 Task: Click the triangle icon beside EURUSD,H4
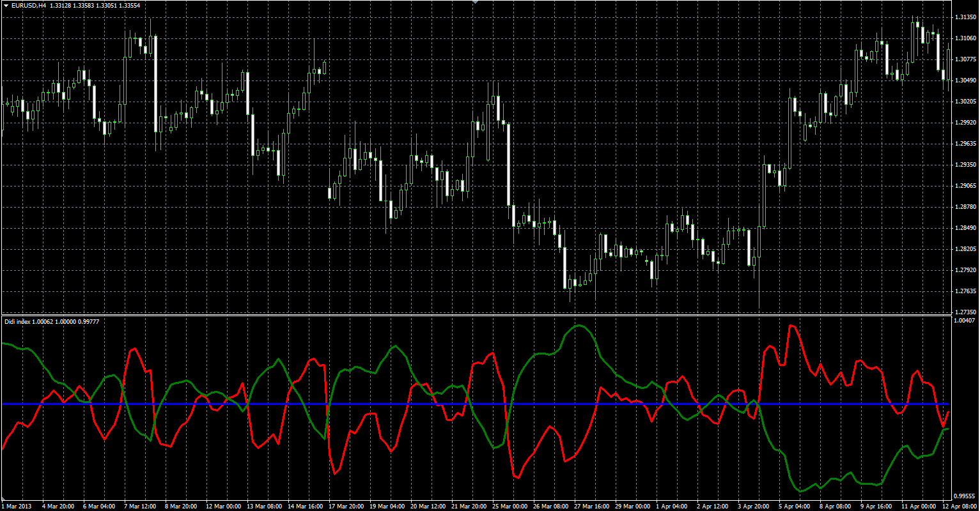tap(6, 5)
